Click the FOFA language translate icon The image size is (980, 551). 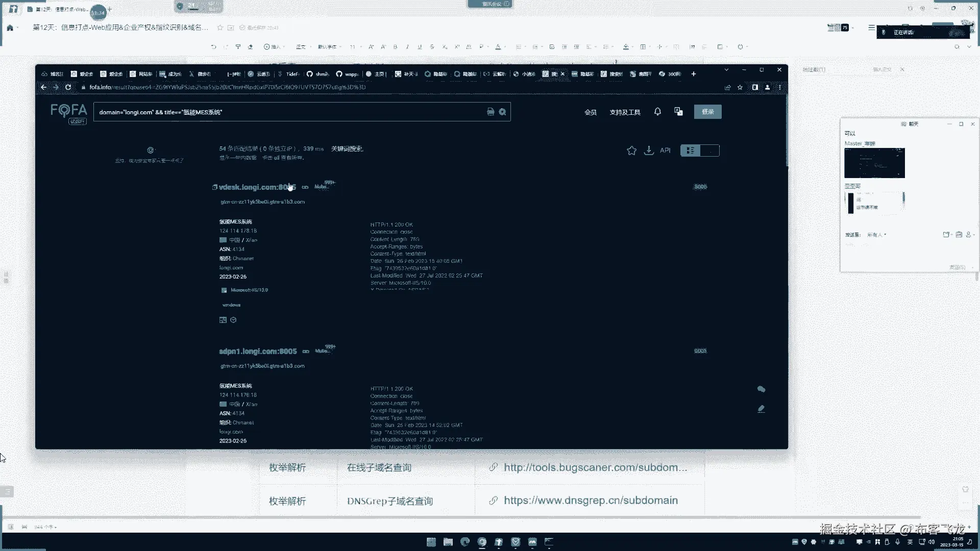click(678, 112)
